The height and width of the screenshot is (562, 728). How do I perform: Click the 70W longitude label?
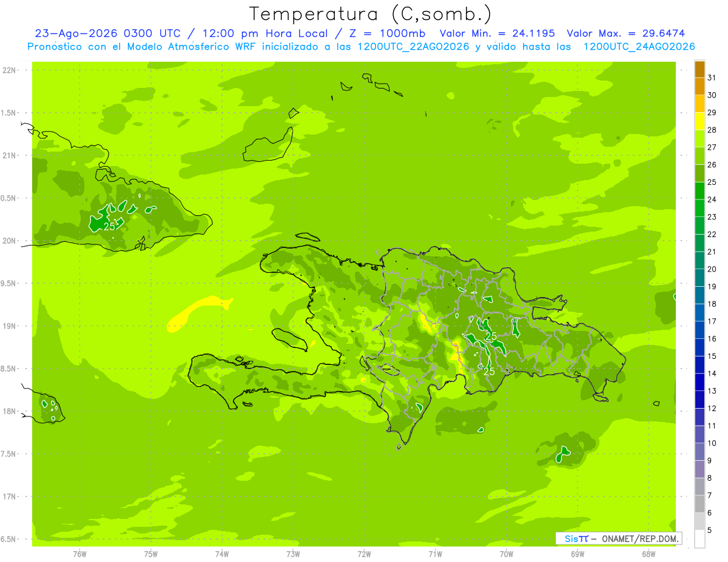point(506,554)
